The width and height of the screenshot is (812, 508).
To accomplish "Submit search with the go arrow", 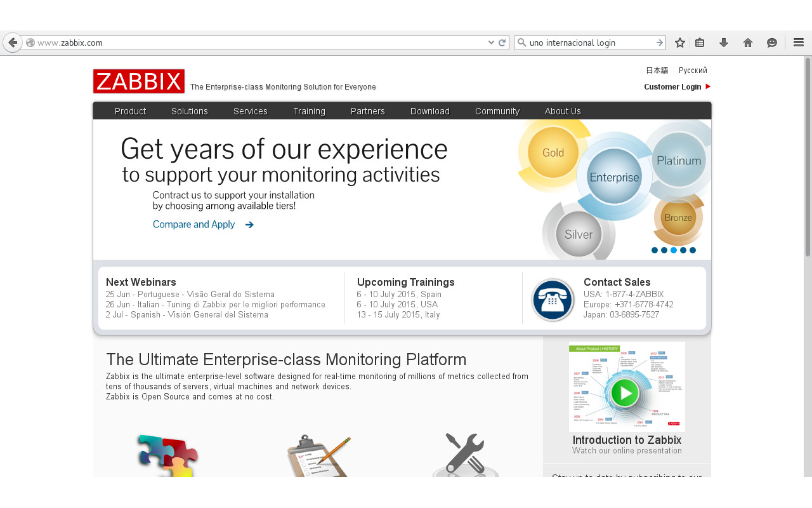I will [x=660, y=43].
